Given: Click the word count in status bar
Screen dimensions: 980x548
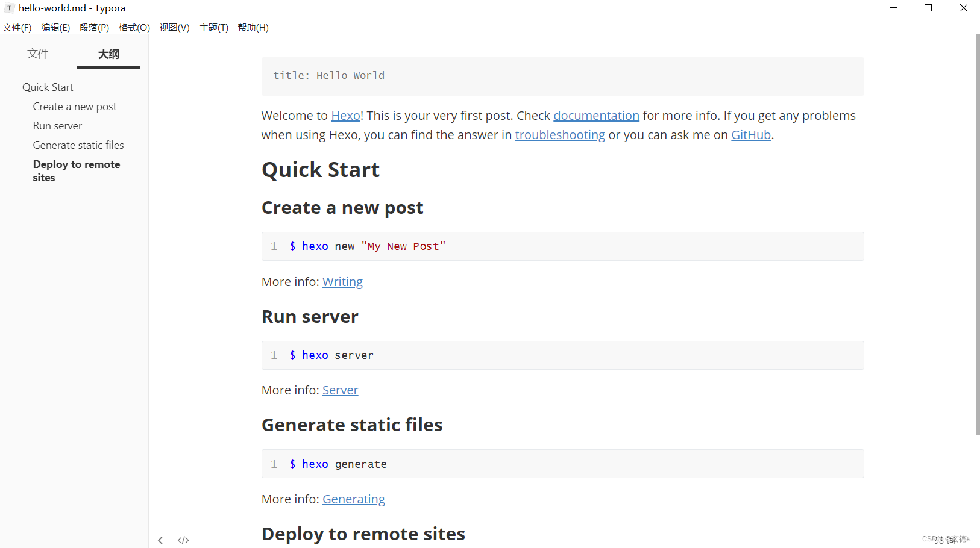Looking at the screenshot, I should pyautogui.click(x=945, y=540).
